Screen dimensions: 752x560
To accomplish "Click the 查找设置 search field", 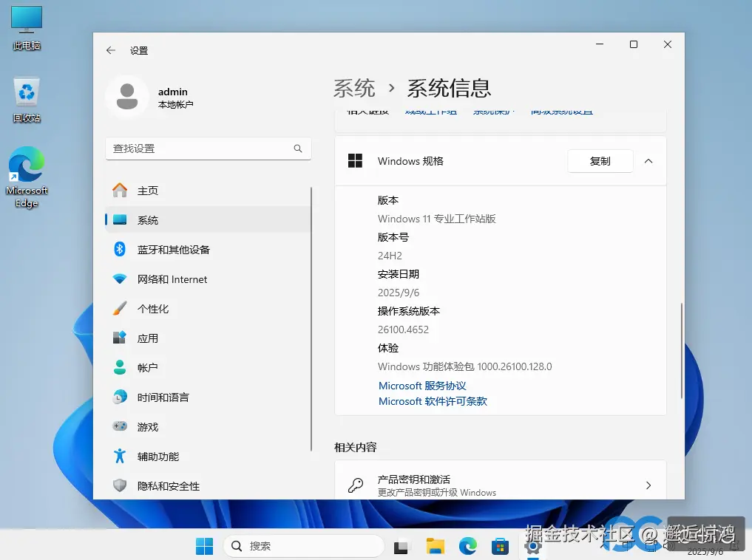I will [208, 148].
